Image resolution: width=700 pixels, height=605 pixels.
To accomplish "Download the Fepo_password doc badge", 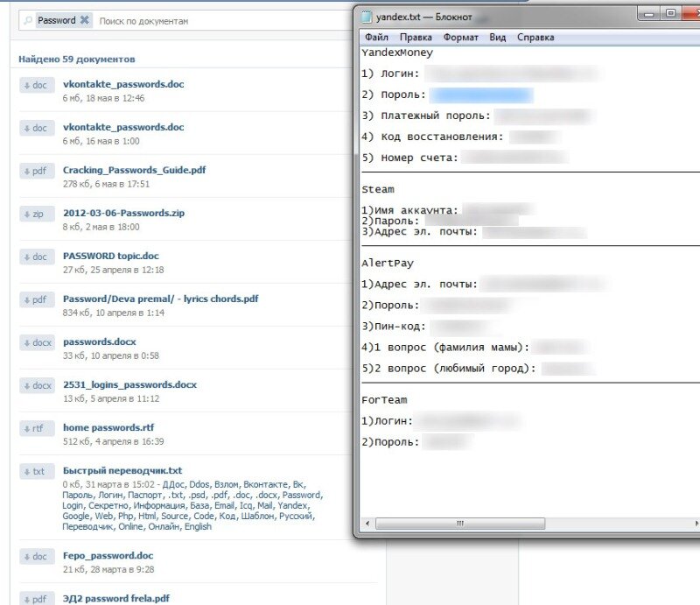I will pyautogui.click(x=37, y=556).
